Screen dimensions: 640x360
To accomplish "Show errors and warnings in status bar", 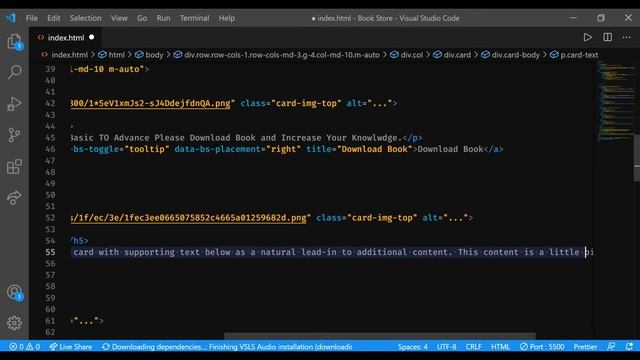I will 24,347.
